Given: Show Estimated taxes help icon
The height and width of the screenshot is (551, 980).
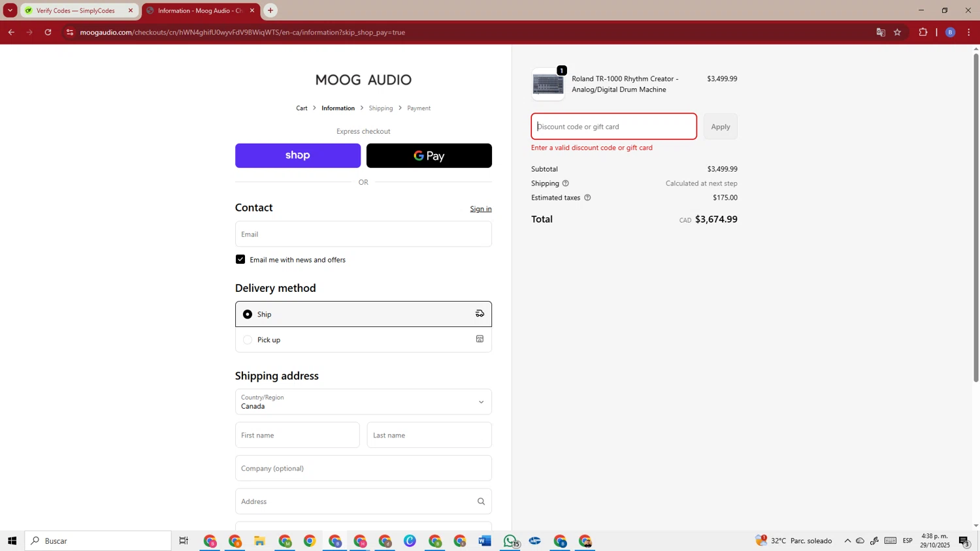Looking at the screenshot, I should 587,198.
